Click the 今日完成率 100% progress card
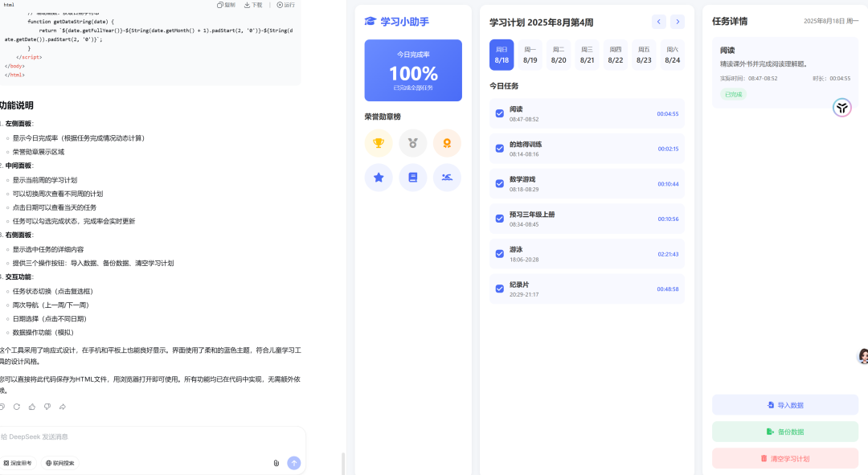The height and width of the screenshot is (475, 868). pyautogui.click(x=413, y=71)
